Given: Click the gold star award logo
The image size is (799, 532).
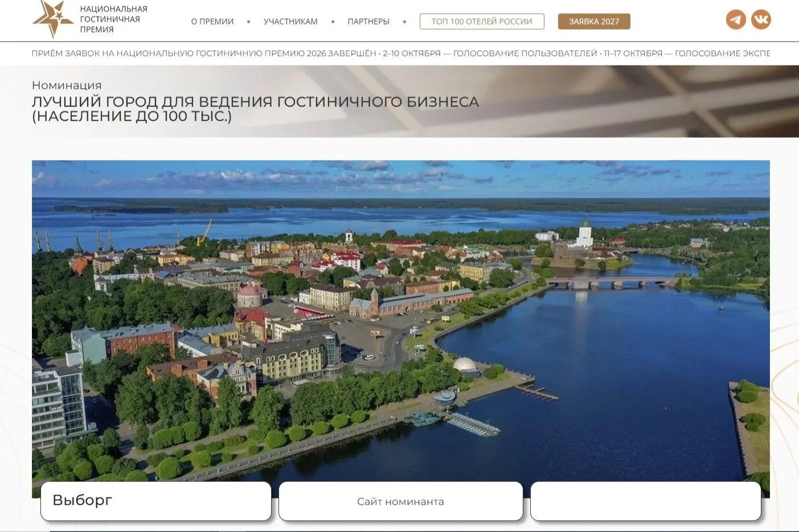Looking at the screenshot, I should pyautogui.click(x=52, y=19).
